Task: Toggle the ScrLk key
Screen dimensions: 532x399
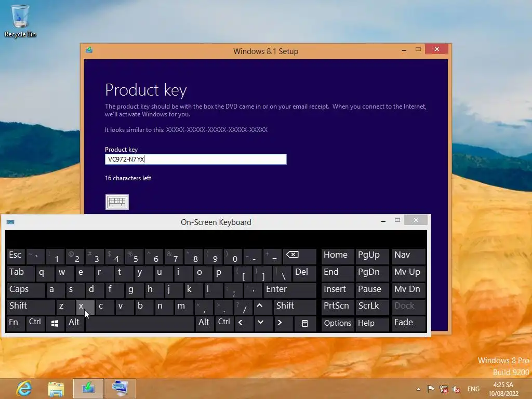Action: coord(373,307)
